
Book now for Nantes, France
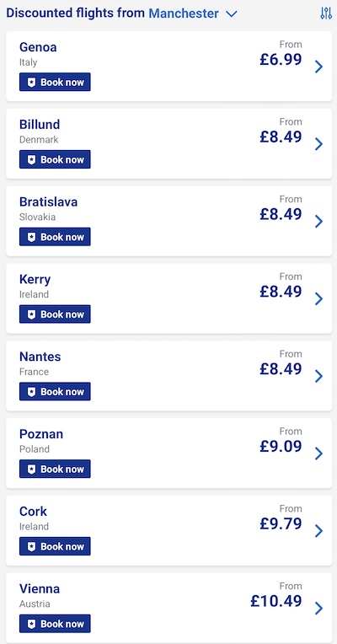[55, 392]
